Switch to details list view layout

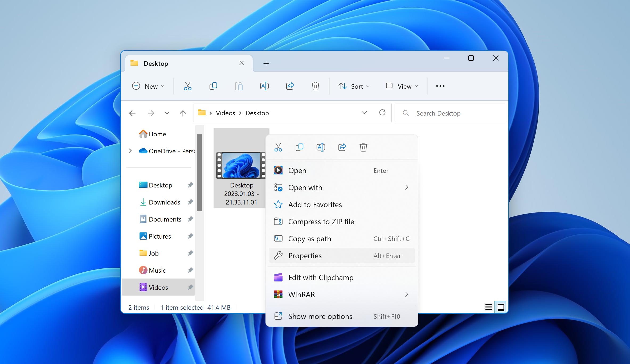(488, 307)
